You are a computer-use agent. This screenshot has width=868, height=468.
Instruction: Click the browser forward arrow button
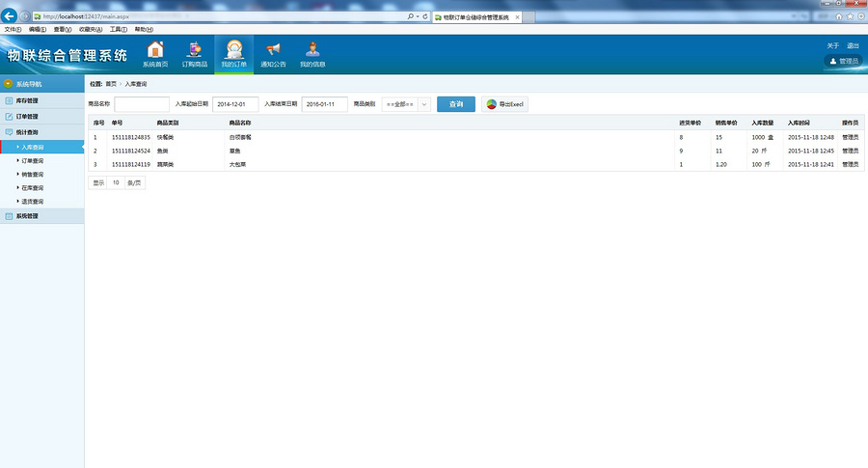coord(25,16)
